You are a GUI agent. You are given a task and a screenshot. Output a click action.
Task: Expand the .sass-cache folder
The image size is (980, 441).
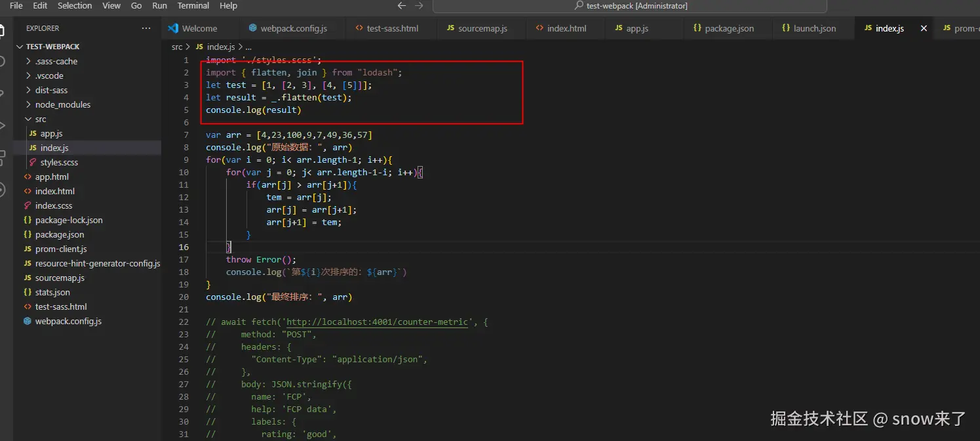coord(87,61)
